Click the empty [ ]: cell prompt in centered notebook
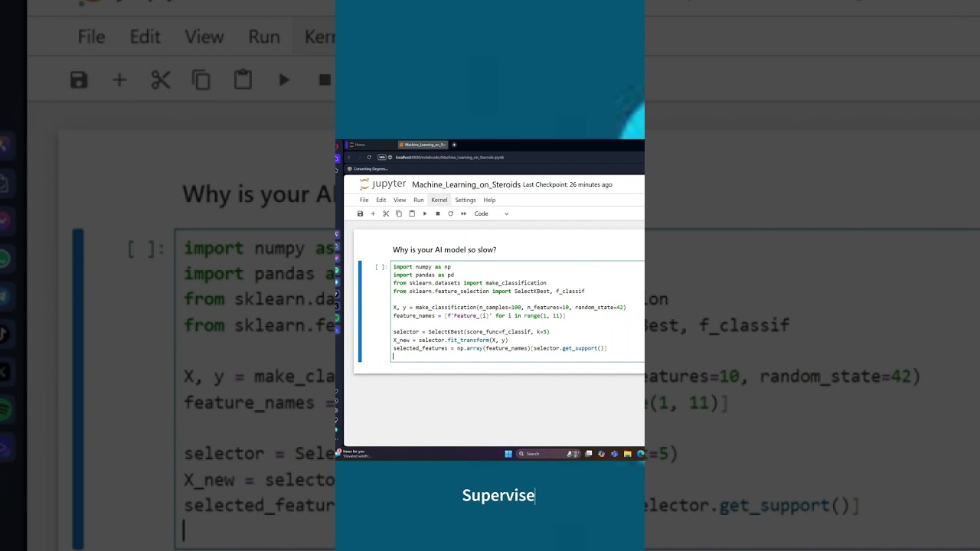This screenshot has width=980, height=551. (x=381, y=267)
